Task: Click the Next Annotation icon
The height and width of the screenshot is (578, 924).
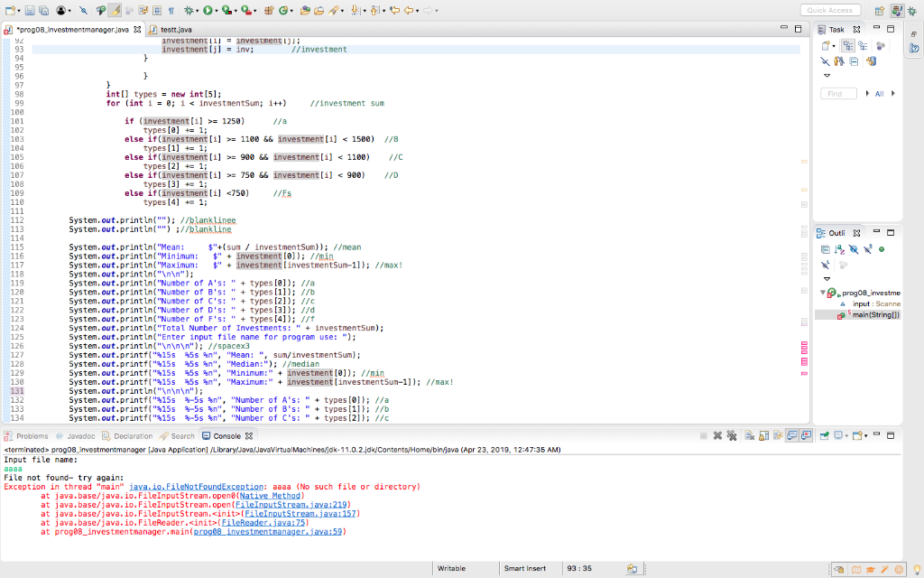Action: pyautogui.click(x=355, y=11)
